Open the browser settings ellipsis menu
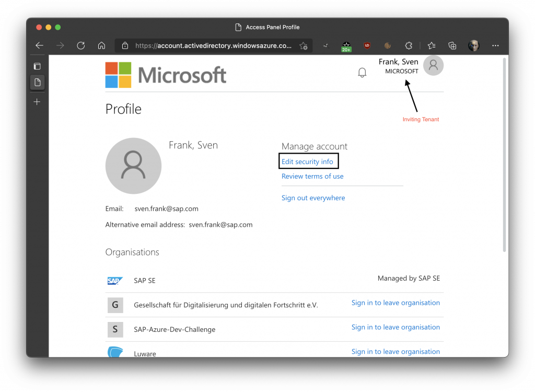 495,45
